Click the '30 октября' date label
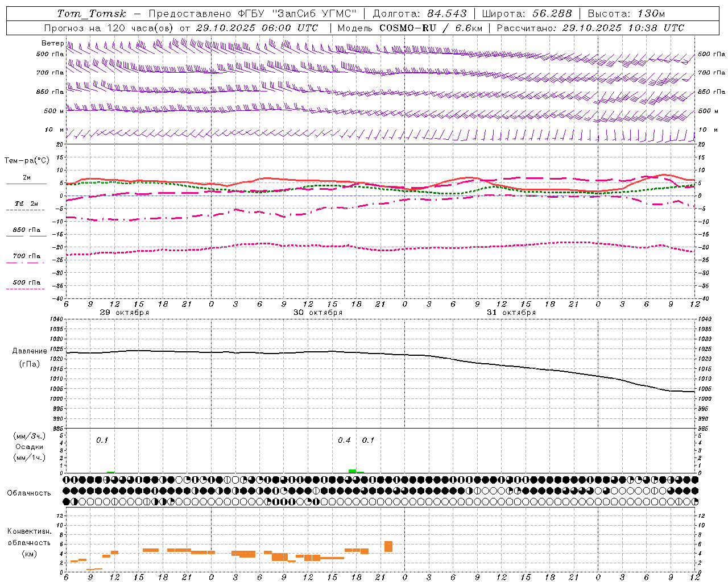728x582 pixels. coord(318,313)
